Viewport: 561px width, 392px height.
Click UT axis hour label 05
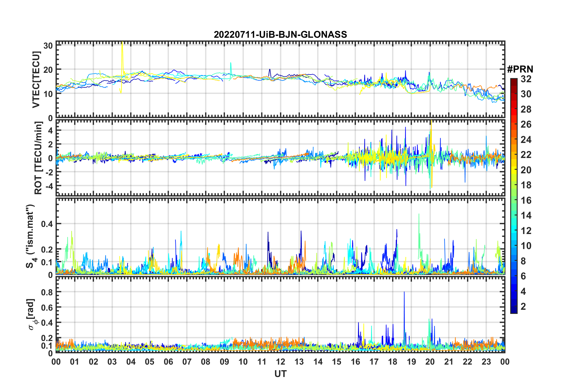150,362
